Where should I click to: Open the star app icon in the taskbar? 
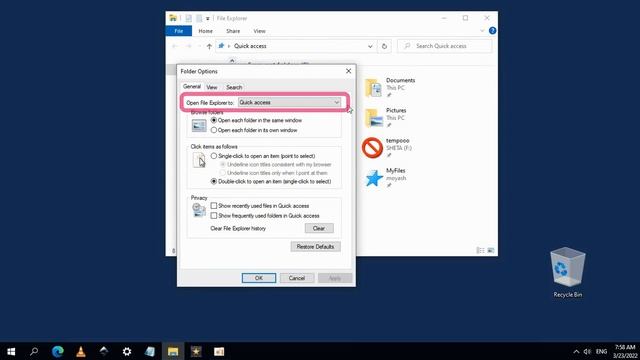pyautogui.click(x=196, y=351)
